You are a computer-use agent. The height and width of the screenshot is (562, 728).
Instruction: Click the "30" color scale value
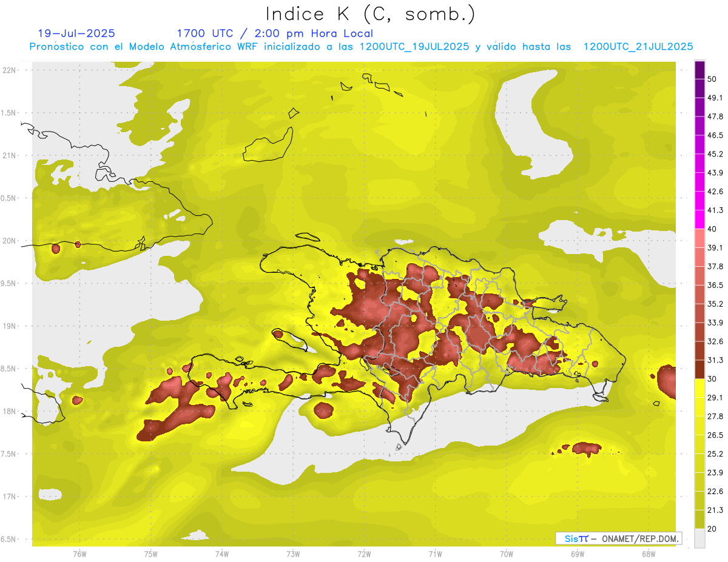(712, 379)
